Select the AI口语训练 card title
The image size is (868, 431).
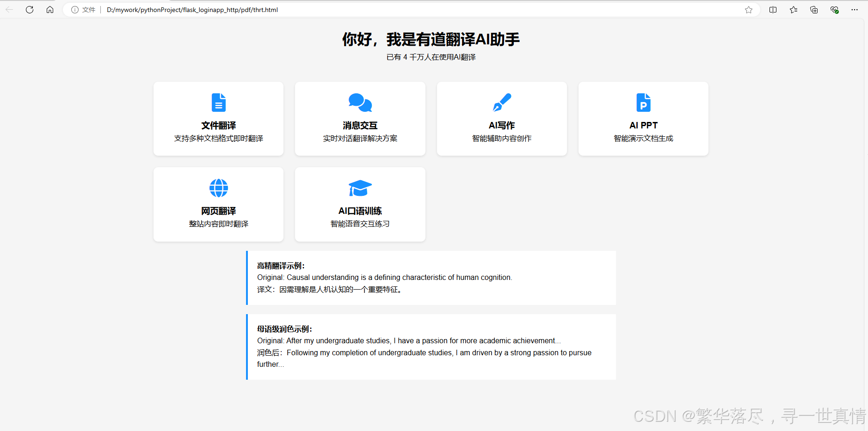360,211
